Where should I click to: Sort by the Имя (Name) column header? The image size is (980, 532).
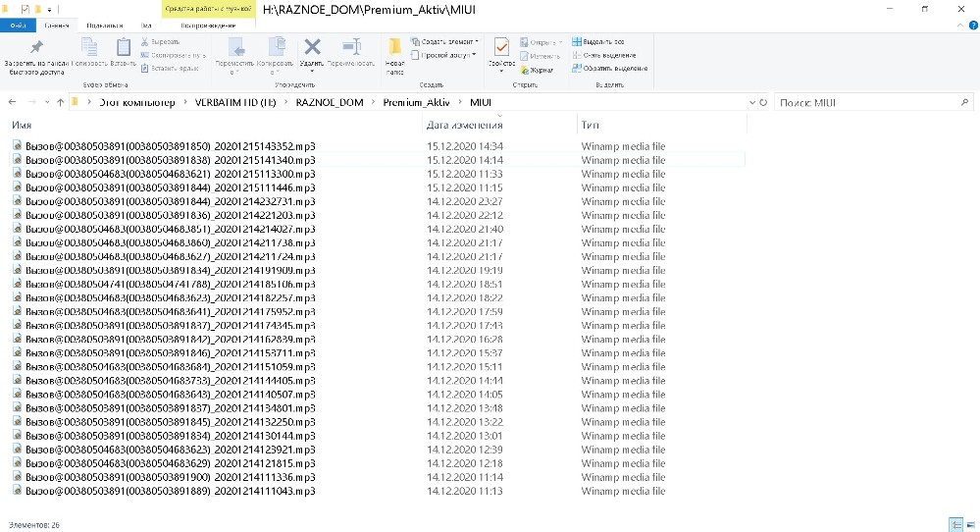coord(22,125)
